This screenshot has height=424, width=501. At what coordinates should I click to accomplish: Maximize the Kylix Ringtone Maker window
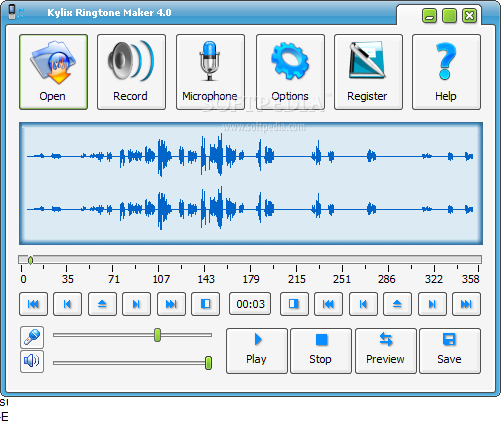tap(449, 16)
